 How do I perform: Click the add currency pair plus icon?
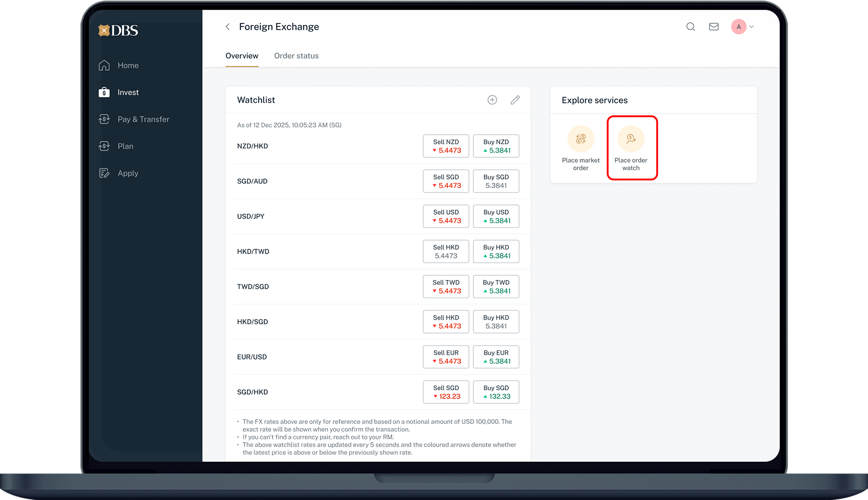(x=492, y=100)
